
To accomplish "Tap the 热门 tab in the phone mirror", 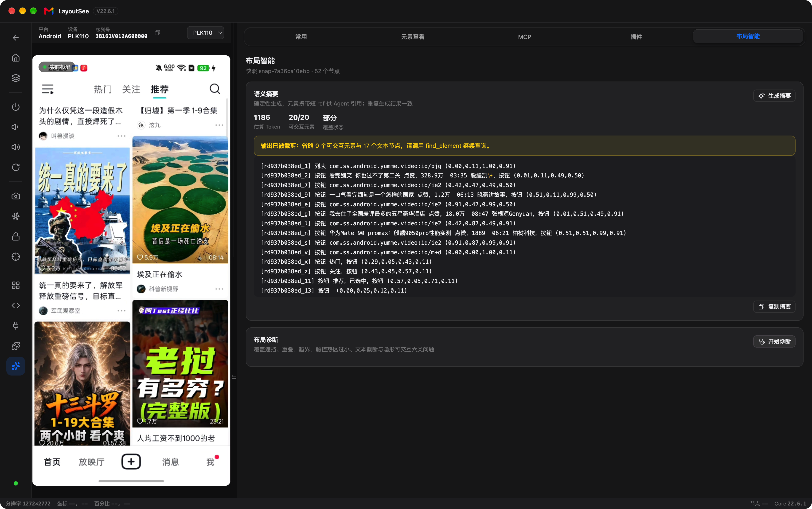I will pyautogui.click(x=103, y=89).
